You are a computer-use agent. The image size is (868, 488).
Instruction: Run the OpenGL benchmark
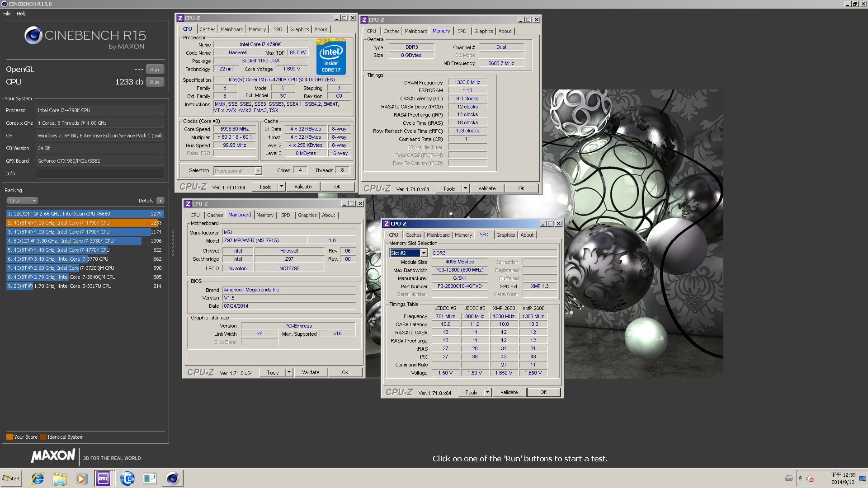(x=155, y=70)
